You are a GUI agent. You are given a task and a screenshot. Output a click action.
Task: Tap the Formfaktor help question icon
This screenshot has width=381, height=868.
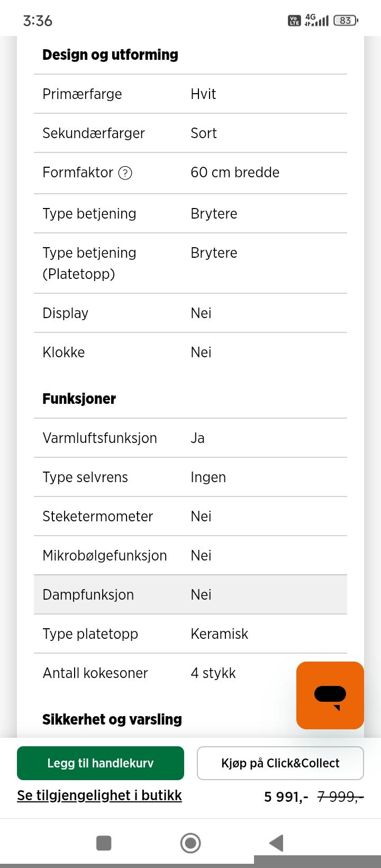(x=125, y=173)
